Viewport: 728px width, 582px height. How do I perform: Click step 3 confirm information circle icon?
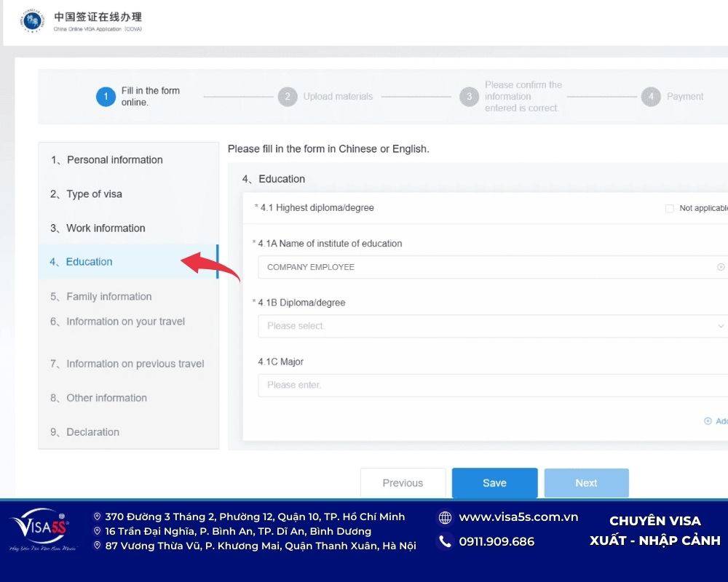[x=470, y=96]
